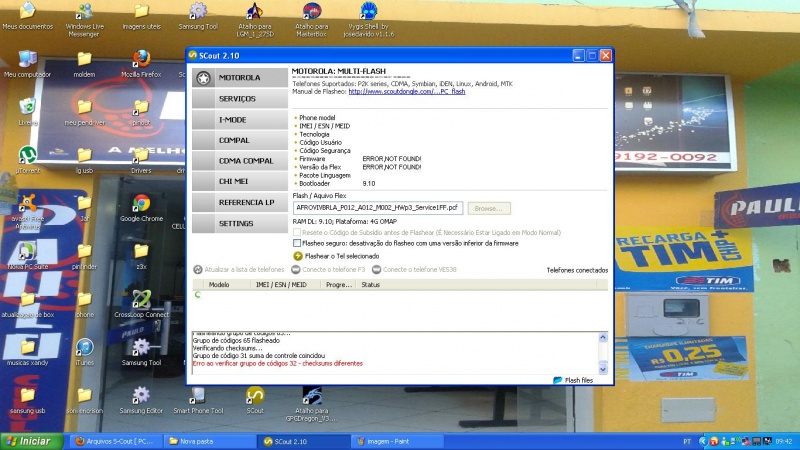The width and height of the screenshot is (800, 450).
Task: Launch Samsung Tool from top desktop row
Action: (198, 16)
